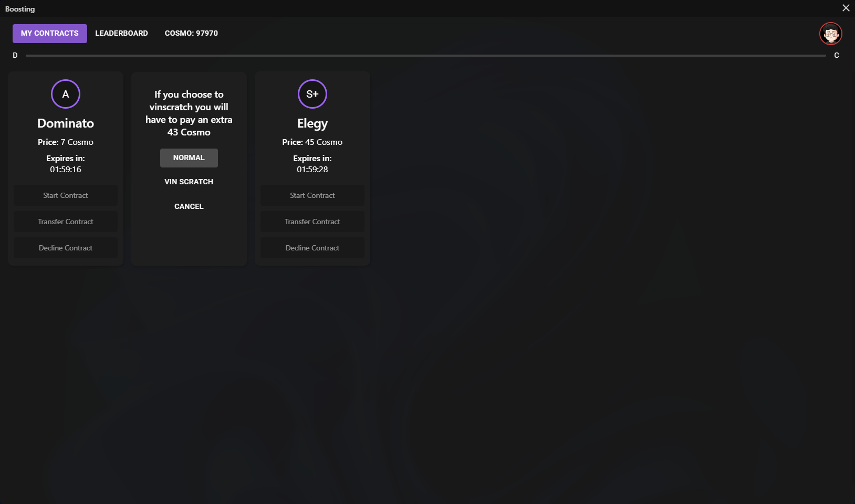Decline the Elegy contract
Viewport: 855px width, 504px height.
(312, 248)
